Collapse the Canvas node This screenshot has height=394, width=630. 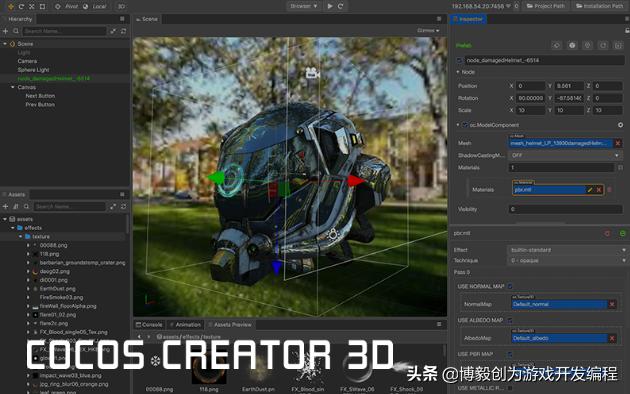(x=12, y=87)
